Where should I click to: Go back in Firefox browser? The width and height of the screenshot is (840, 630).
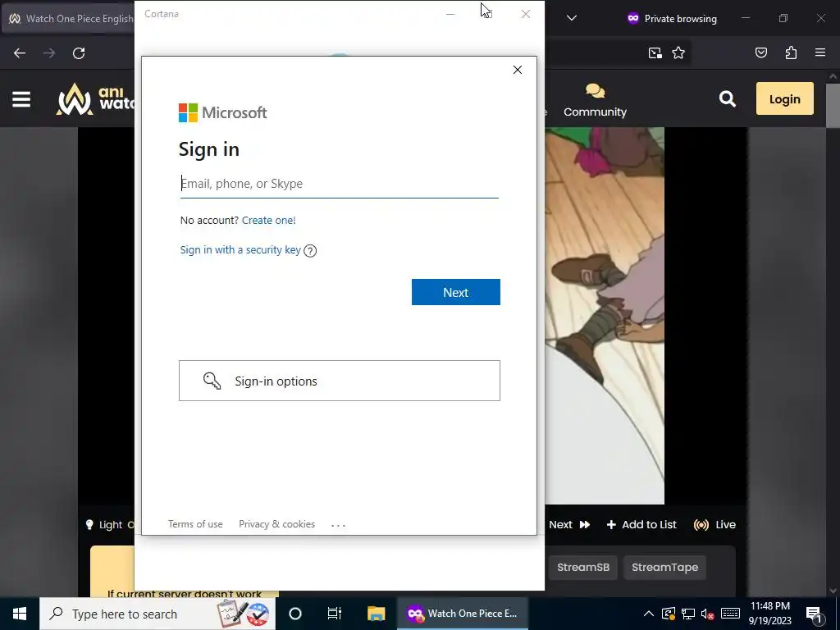click(x=20, y=53)
